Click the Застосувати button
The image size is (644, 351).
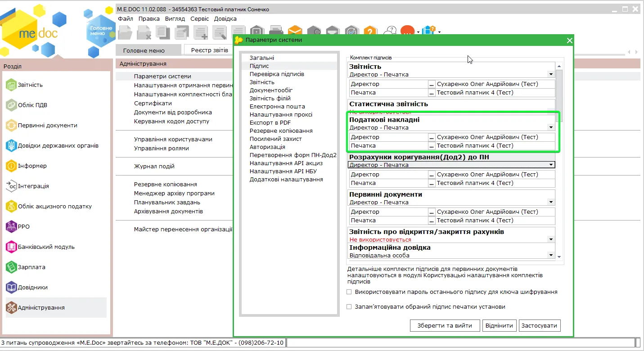coord(540,326)
